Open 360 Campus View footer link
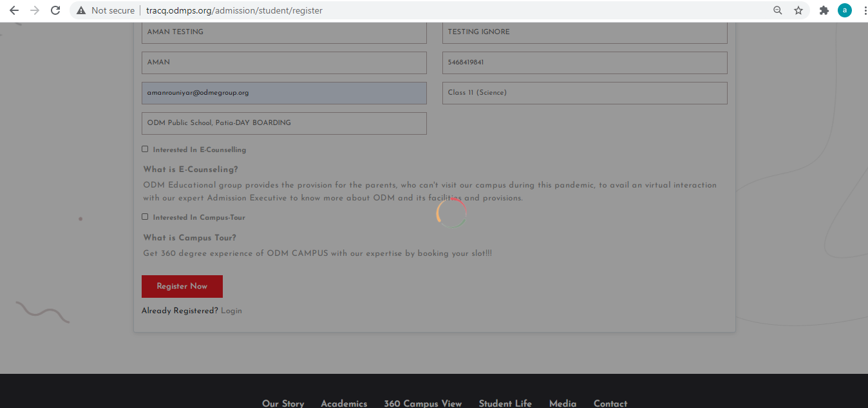 pyautogui.click(x=422, y=403)
